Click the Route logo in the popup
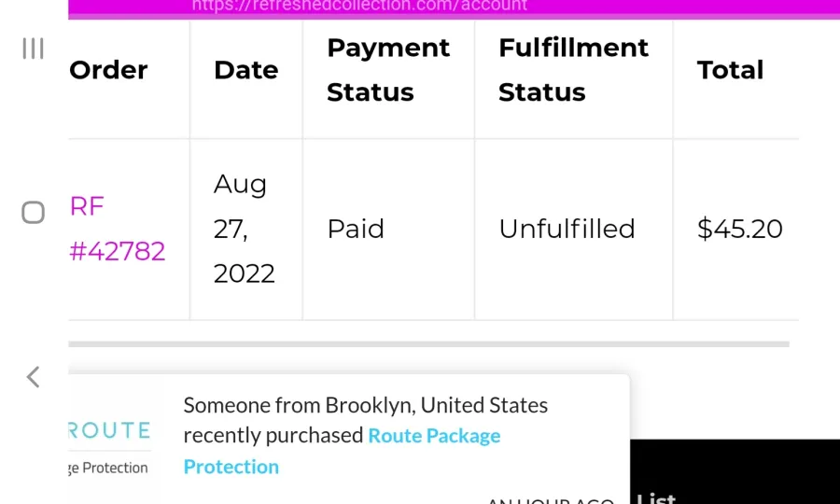The width and height of the screenshot is (840, 504). (110, 431)
